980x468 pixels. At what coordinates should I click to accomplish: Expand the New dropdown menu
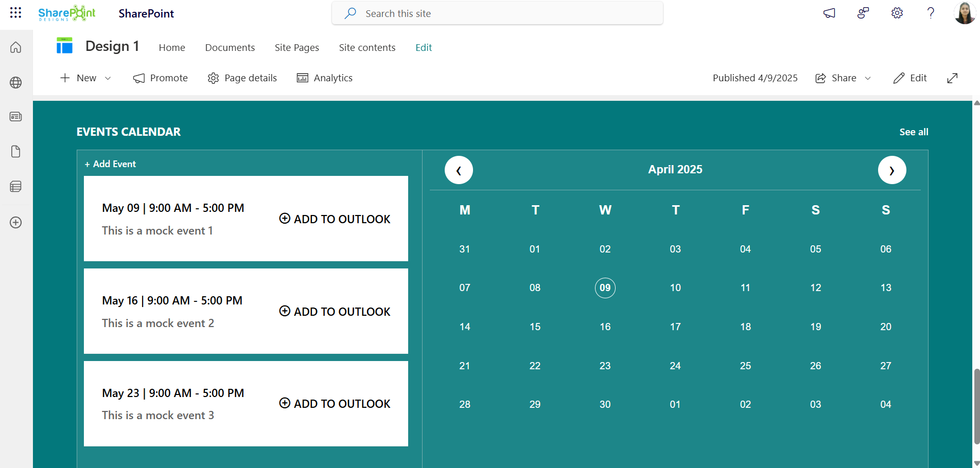pos(108,78)
